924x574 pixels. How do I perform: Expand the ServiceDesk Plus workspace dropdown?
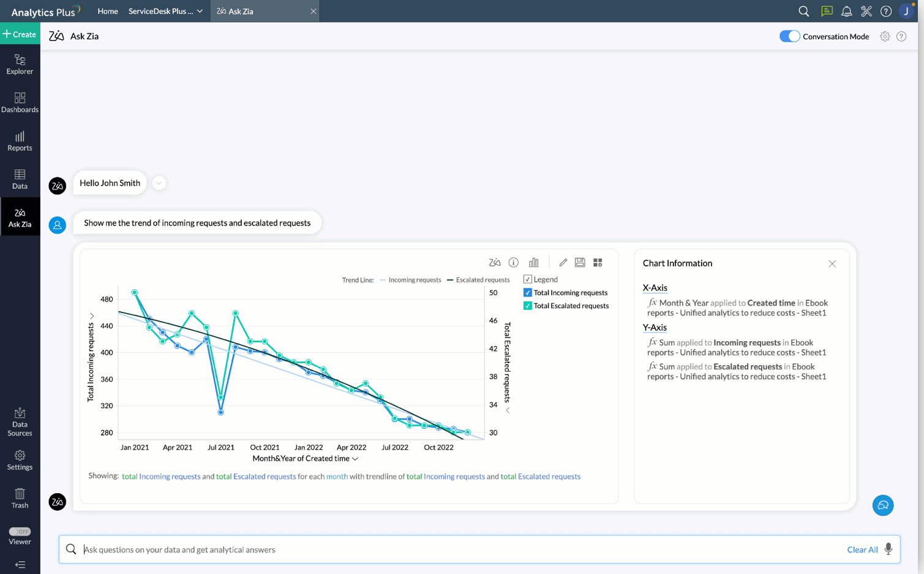200,11
